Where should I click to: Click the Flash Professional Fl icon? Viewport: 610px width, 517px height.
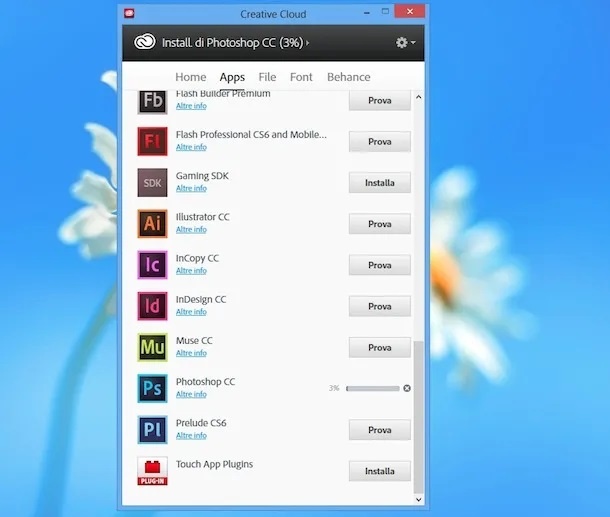pos(152,141)
